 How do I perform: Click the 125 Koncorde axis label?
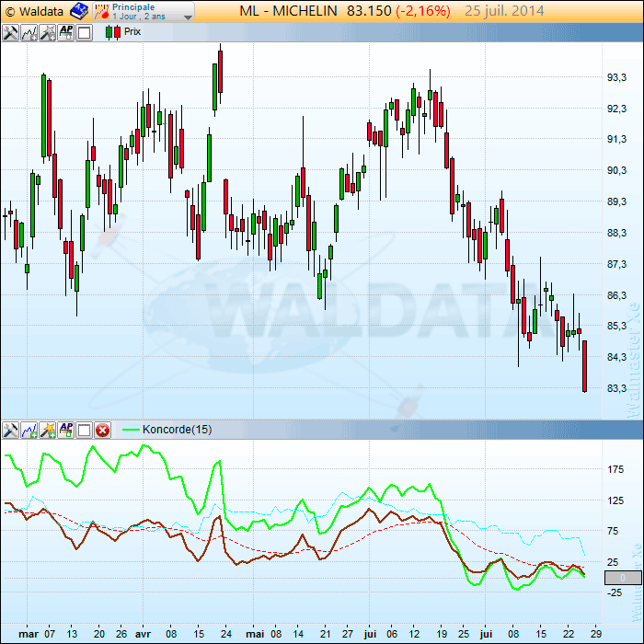pos(615,500)
